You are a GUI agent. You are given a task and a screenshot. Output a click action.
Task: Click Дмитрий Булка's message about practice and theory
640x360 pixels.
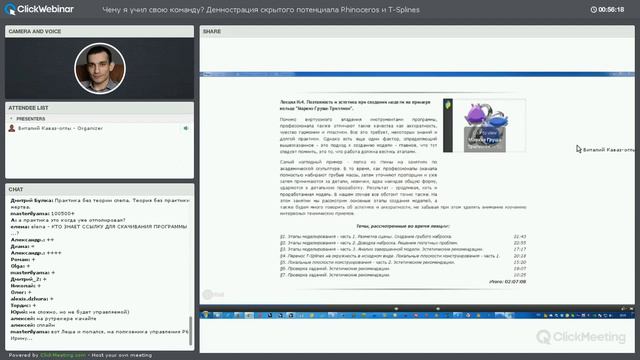tap(100, 204)
